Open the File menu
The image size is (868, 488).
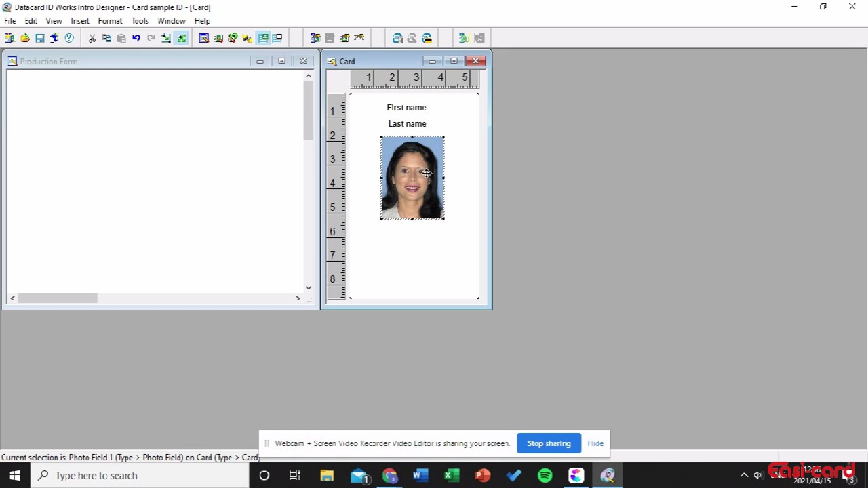(10, 21)
